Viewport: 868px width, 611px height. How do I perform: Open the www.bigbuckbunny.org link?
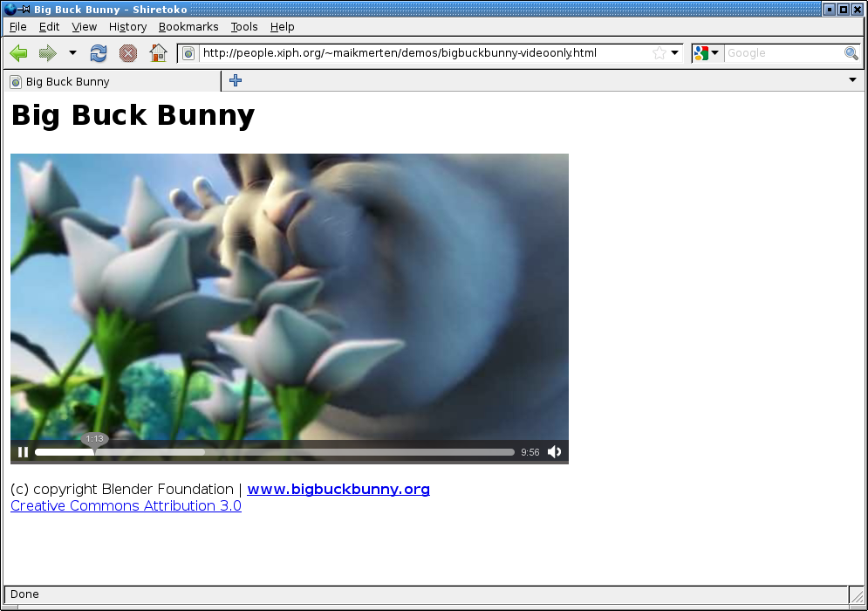338,489
